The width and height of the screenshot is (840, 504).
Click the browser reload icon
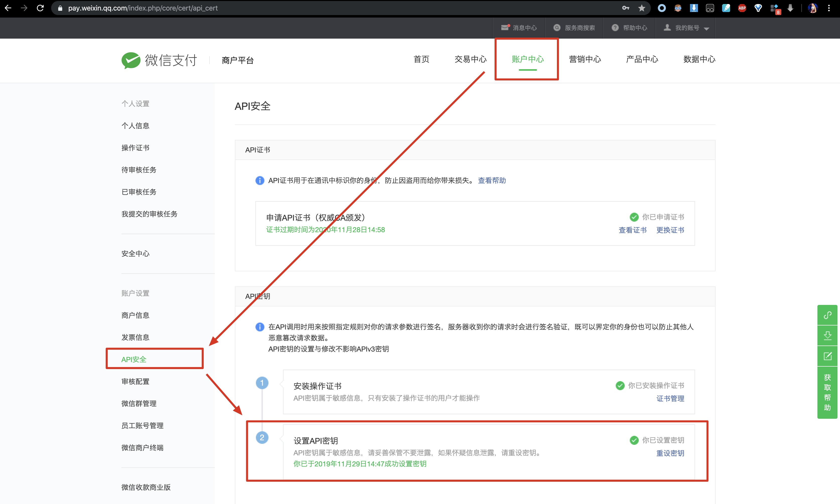(x=40, y=8)
